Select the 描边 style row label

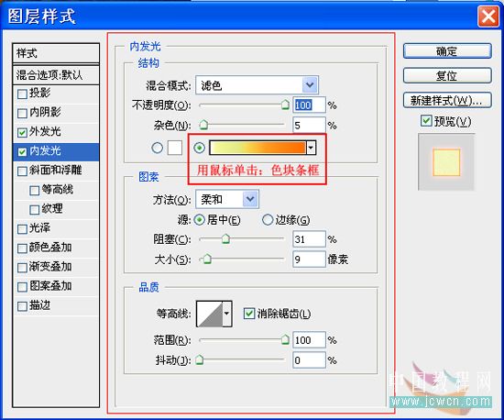click(x=39, y=305)
